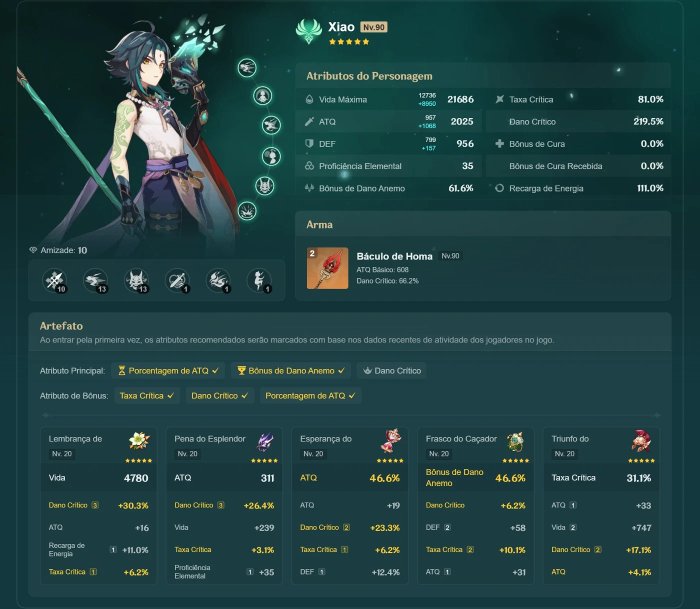Click the weapon's Nv.90 level tag
Viewport: 700px width, 609px height.
450,255
